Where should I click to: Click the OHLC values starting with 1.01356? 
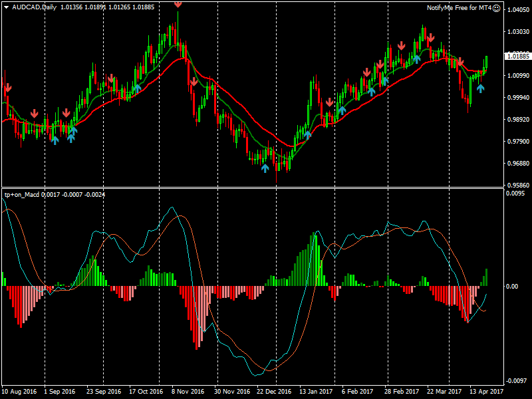pyautogui.click(x=107, y=7)
